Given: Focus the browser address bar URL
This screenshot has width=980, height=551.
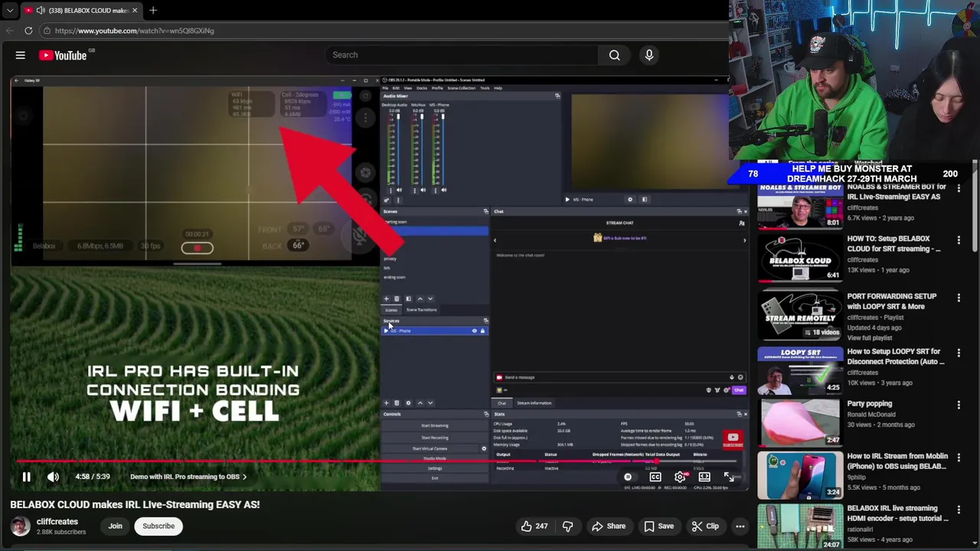Looking at the screenshot, I should click(135, 31).
